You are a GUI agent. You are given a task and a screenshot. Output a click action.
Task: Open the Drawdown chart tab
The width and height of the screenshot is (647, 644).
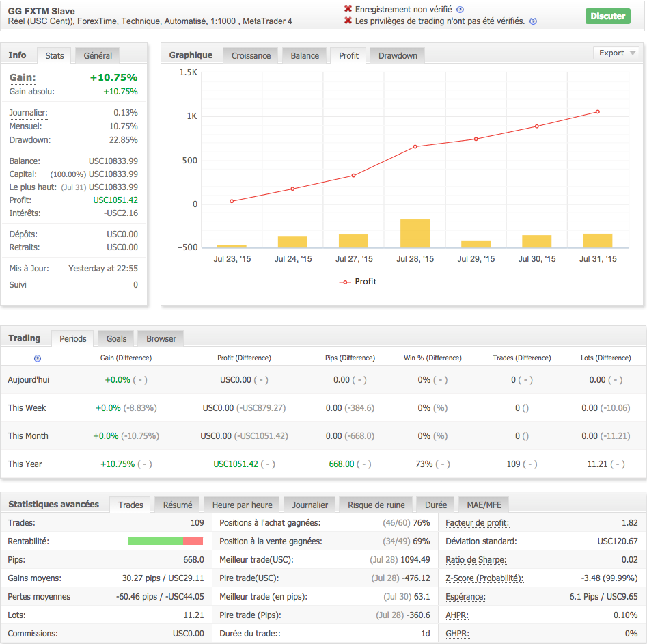(398, 55)
